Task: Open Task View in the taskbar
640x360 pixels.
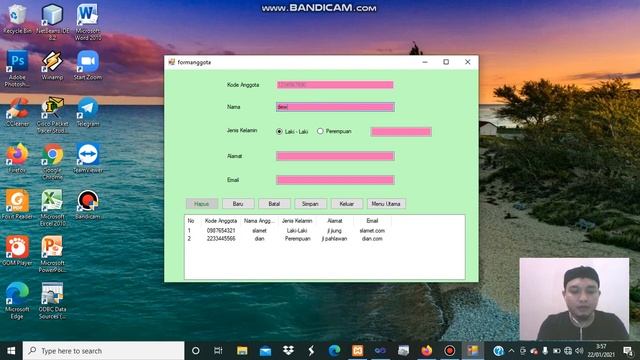Action: tap(218, 351)
